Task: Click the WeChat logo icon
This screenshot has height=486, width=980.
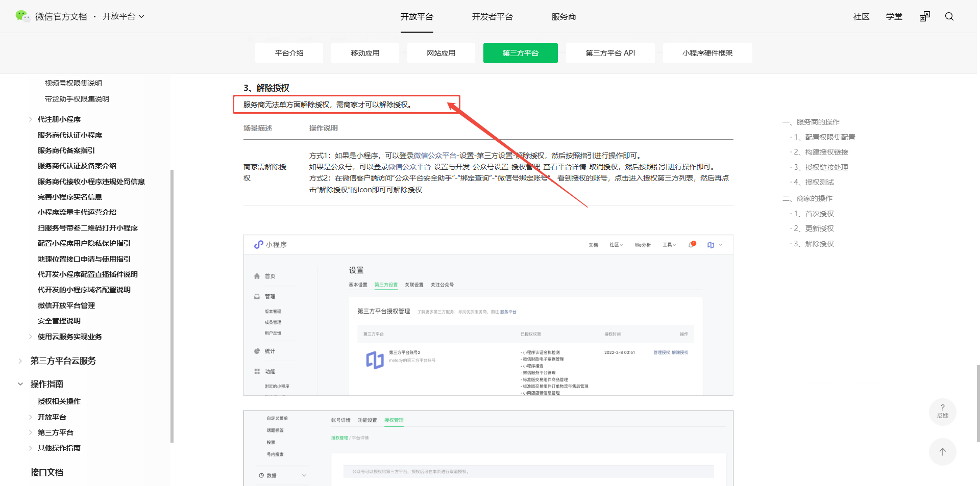Action: [x=22, y=16]
